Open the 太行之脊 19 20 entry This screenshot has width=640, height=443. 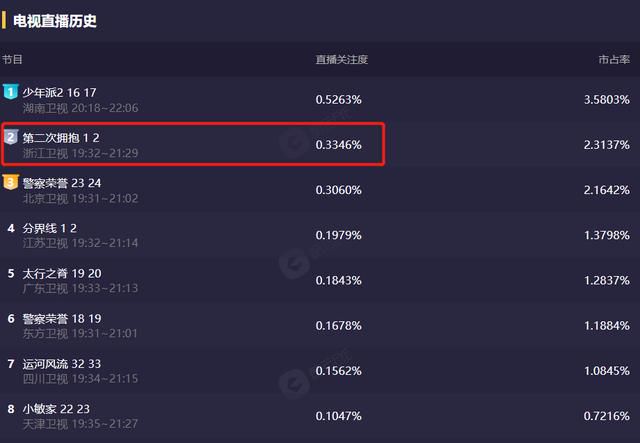pyautogui.click(x=62, y=274)
